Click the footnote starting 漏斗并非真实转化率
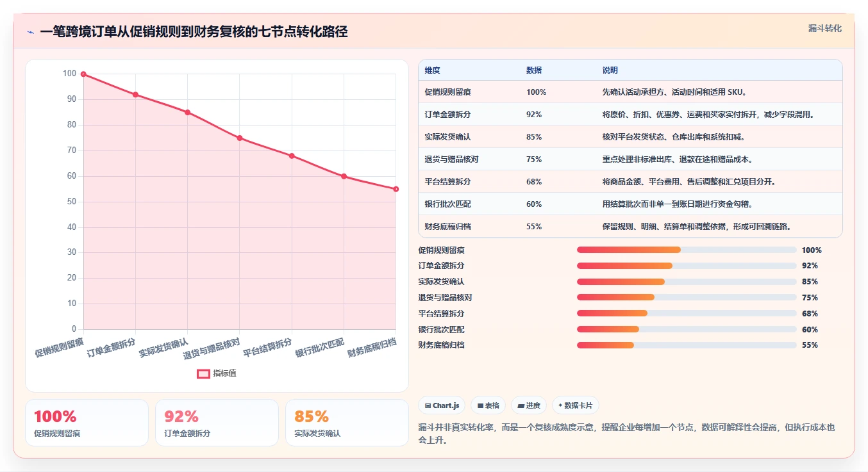This screenshot has width=868, height=472. (x=627, y=434)
